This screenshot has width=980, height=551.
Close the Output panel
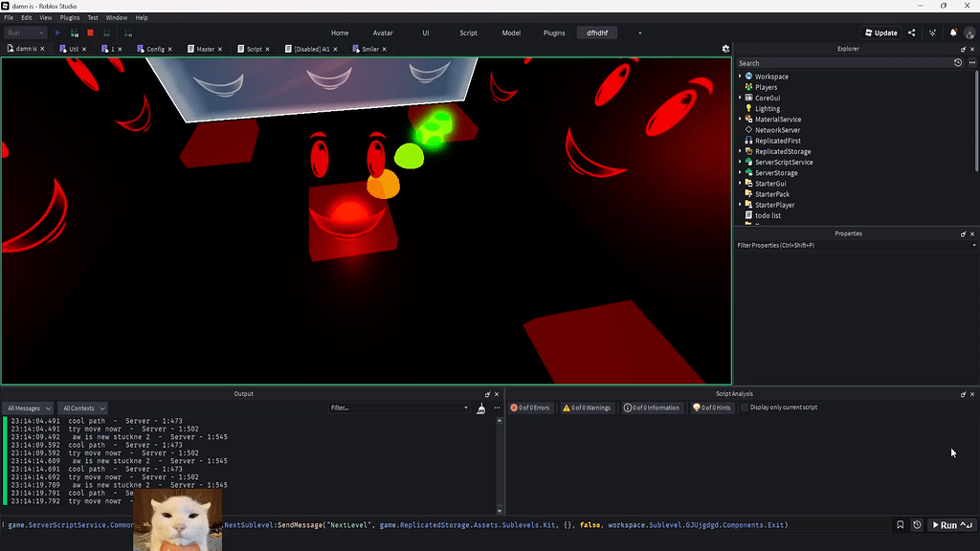pyautogui.click(x=497, y=394)
